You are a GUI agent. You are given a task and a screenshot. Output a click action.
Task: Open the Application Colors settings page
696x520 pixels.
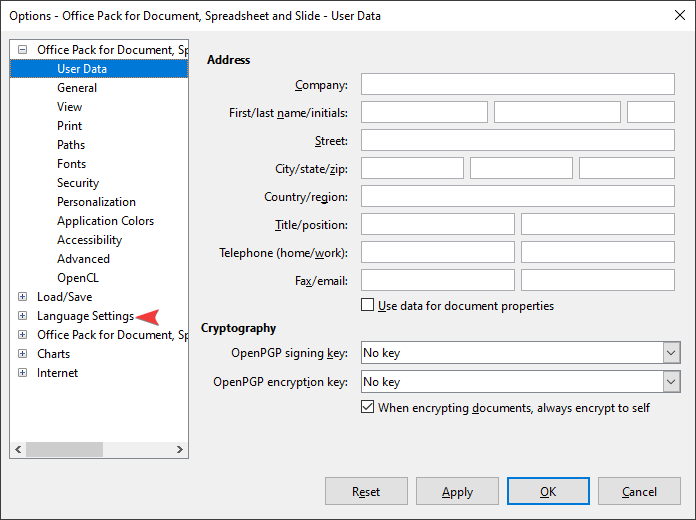[x=105, y=221]
